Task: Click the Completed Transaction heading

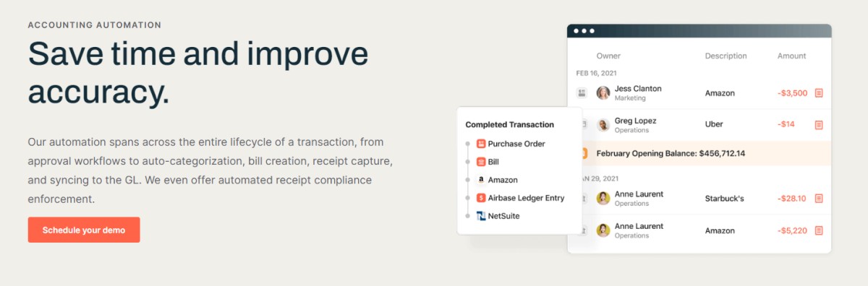Action: [510, 125]
